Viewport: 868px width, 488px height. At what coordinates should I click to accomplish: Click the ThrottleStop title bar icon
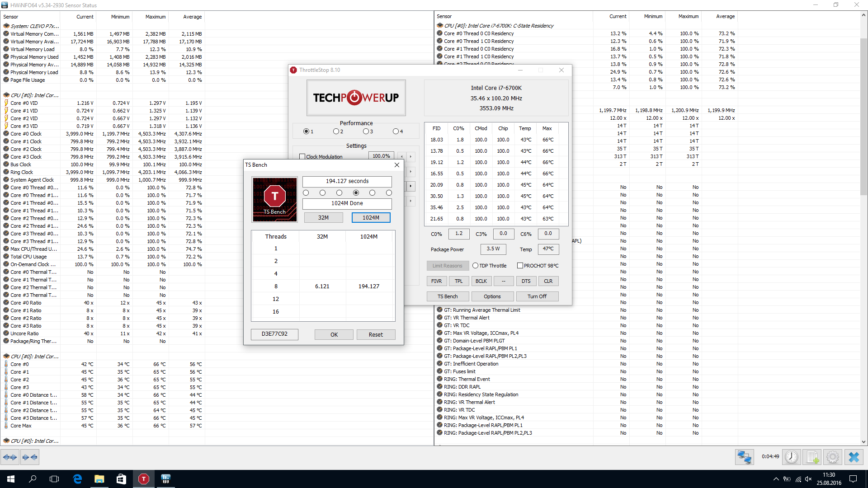click(293, 70)
